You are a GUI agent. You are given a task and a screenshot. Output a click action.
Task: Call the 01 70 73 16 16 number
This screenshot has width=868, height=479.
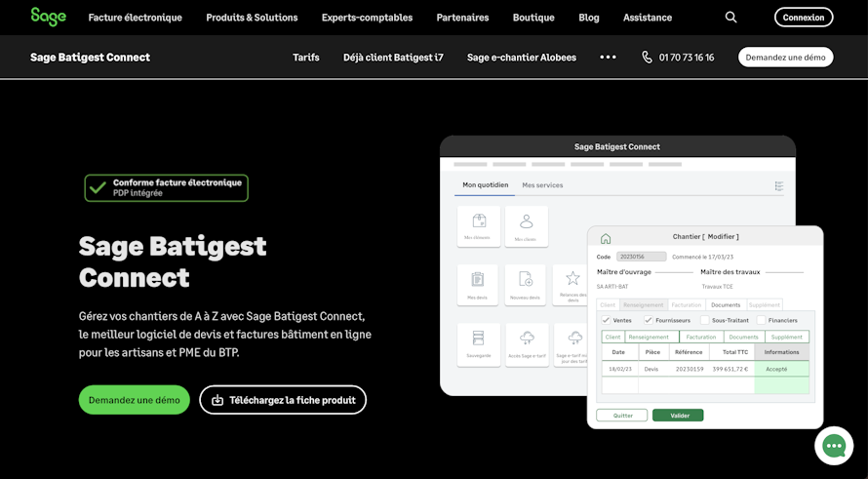click(687, 57)
